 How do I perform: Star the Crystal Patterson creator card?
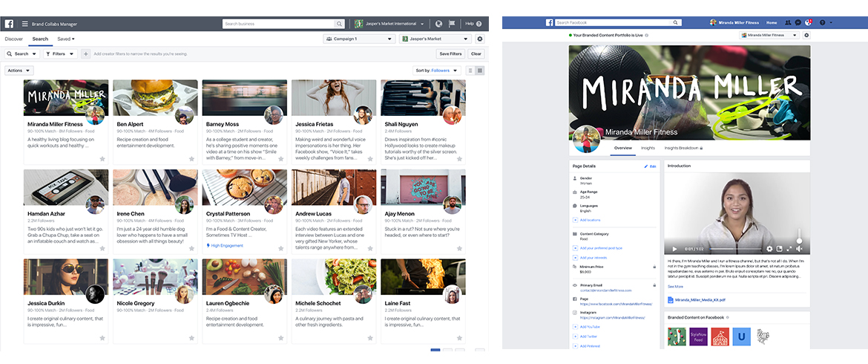(280, 248)
